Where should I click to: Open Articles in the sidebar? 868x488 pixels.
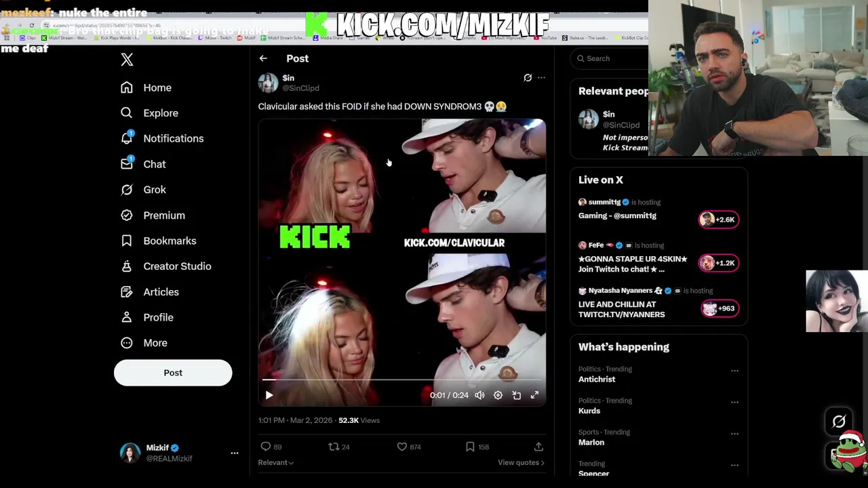click(149, 292)
